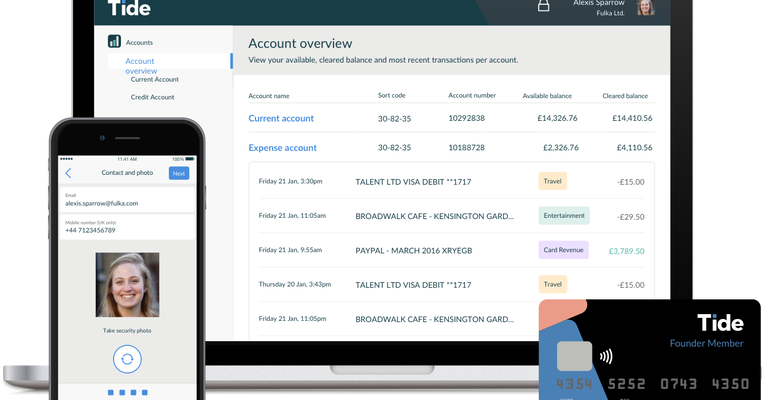The width and height of the screenshot is (764, 400).
Task: Click the Travel tag for Friday 3:30pm
Action: (553, 181)
